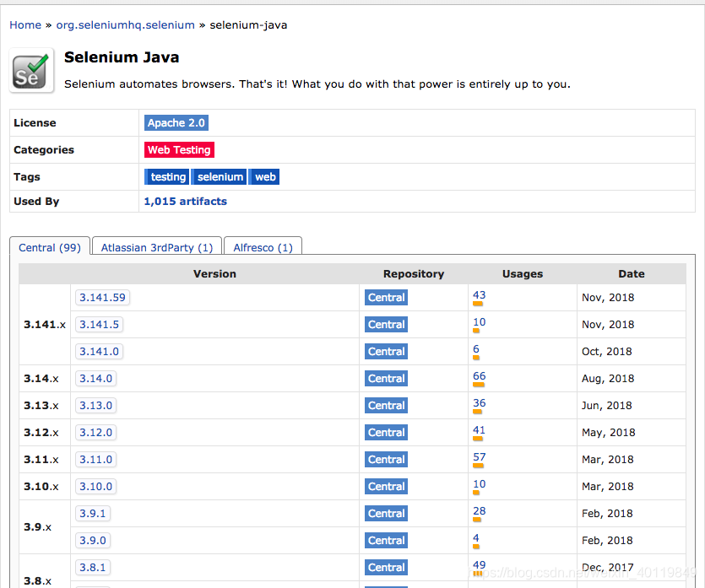Open 4 usages of version 3.9.0
705x588 pixels.
pyautogui.click(x=476, y=537)
